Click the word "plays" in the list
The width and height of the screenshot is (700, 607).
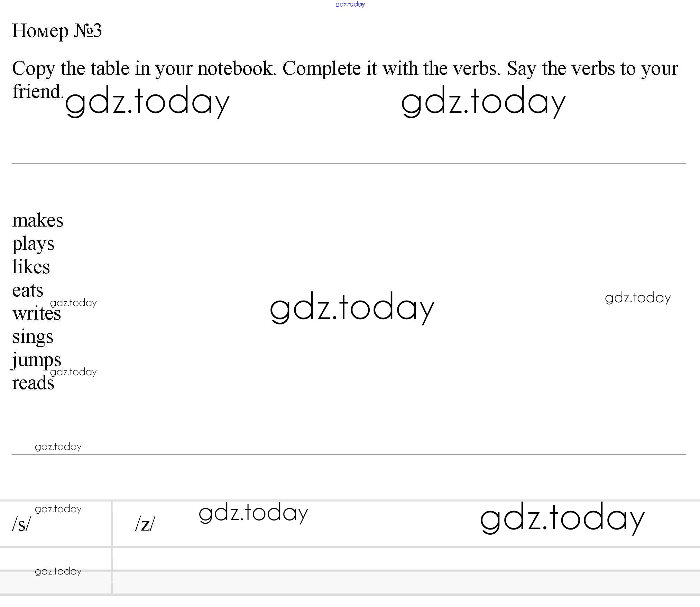tap(33, 244)
